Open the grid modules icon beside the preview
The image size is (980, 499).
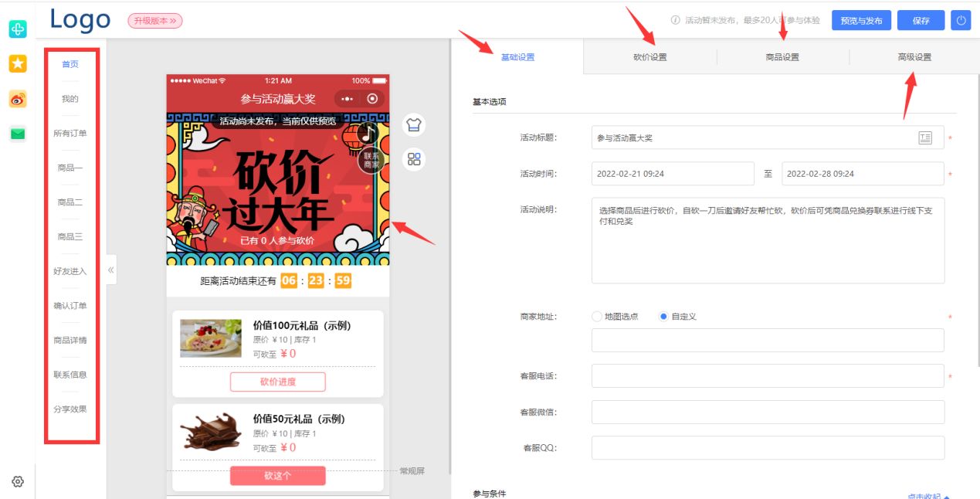coord(415,159)
